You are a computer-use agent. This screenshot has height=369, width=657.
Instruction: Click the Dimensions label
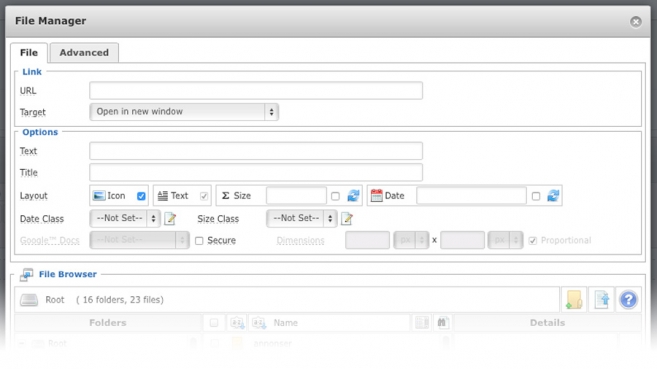pyautogui.click(x=300, y=240)
